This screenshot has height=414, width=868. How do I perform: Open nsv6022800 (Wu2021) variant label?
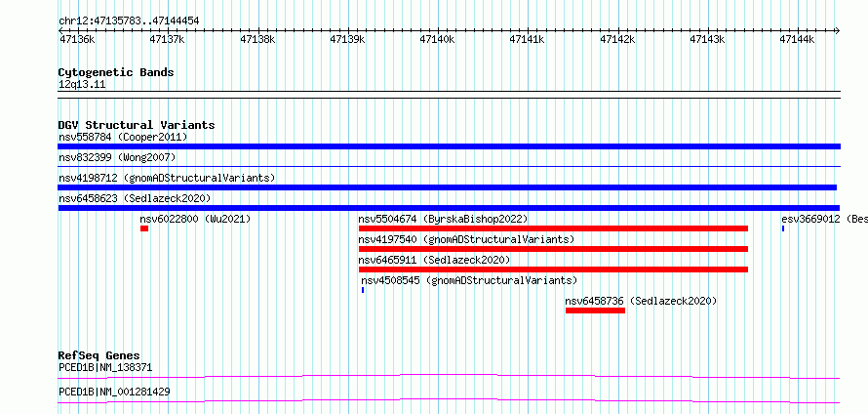[195, 219]
